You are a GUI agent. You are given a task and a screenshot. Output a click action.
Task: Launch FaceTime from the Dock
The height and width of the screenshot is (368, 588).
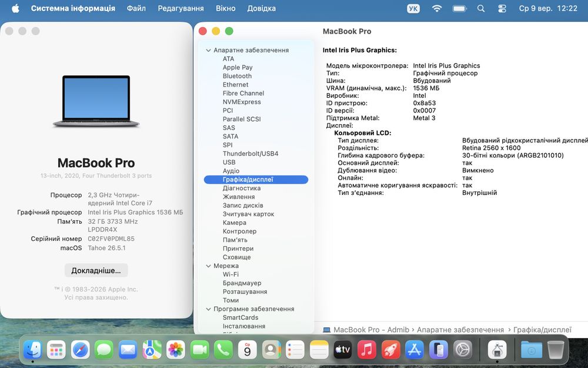point(199,350)
